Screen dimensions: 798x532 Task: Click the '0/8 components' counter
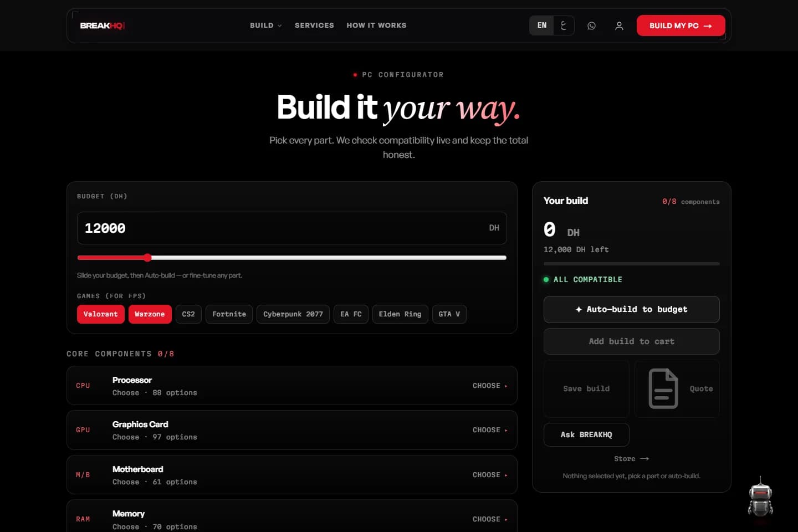tap(690, 202)
